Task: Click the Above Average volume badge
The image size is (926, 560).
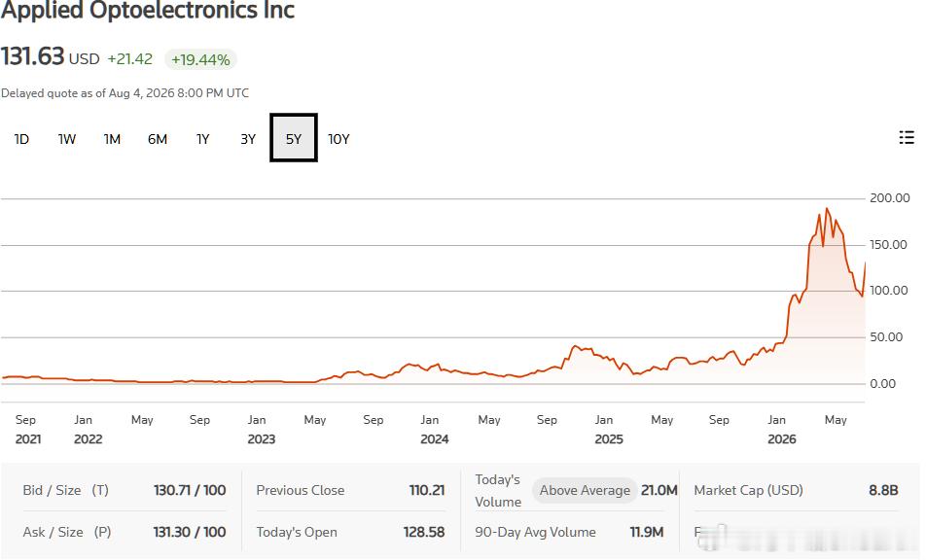Action: click(x=585, y=490)
